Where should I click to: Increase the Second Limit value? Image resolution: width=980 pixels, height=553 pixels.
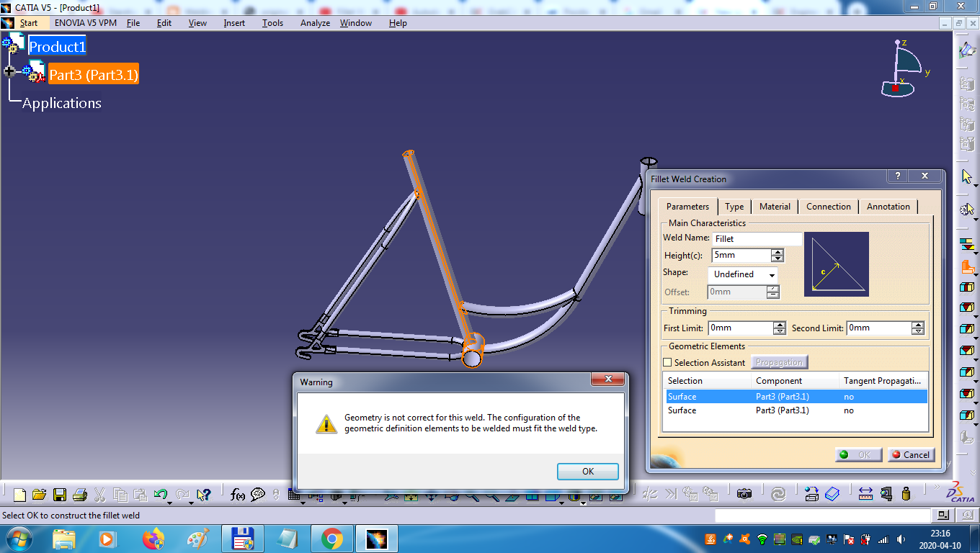click(x=918, y=325)
